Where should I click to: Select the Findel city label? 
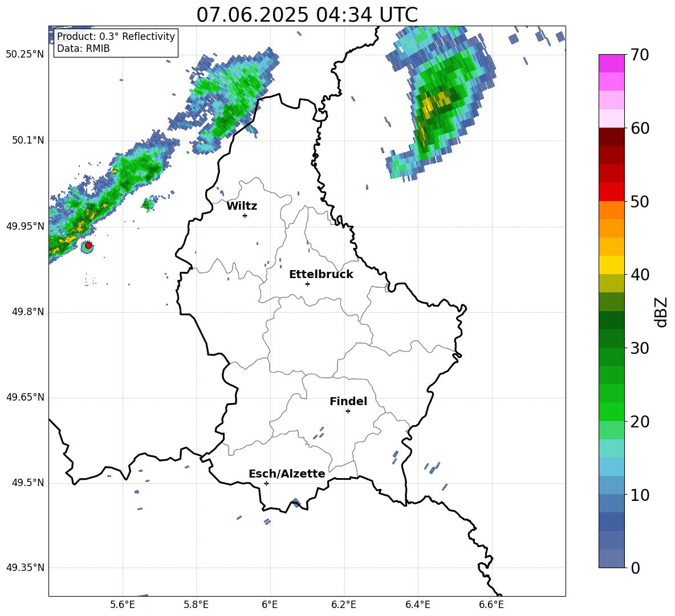(x=348, y=401)
